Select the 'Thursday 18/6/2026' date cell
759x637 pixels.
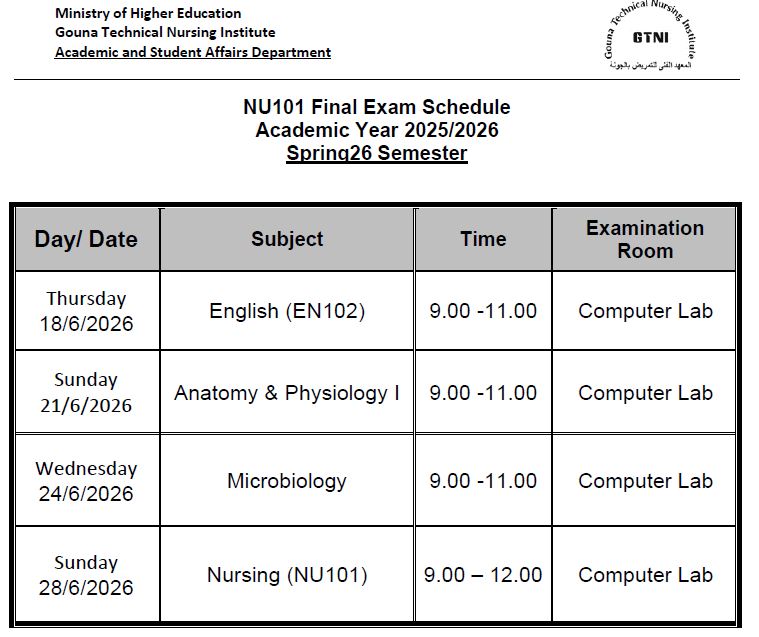tap(87, 311)
